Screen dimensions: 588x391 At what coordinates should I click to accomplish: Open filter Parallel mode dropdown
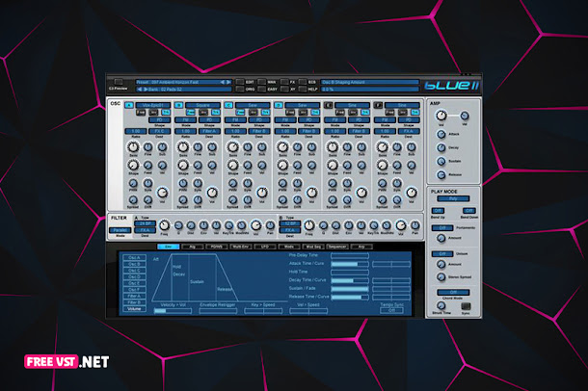pyautogui.click(x=120, y=230)
